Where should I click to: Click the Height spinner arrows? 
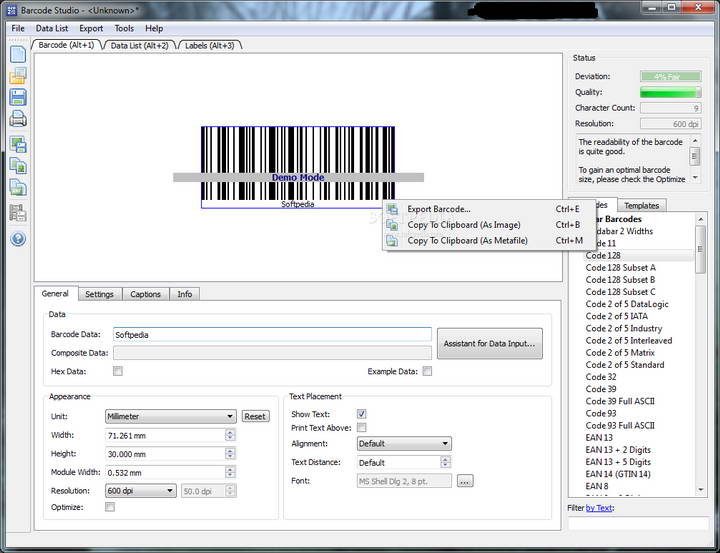click(231, 454)
